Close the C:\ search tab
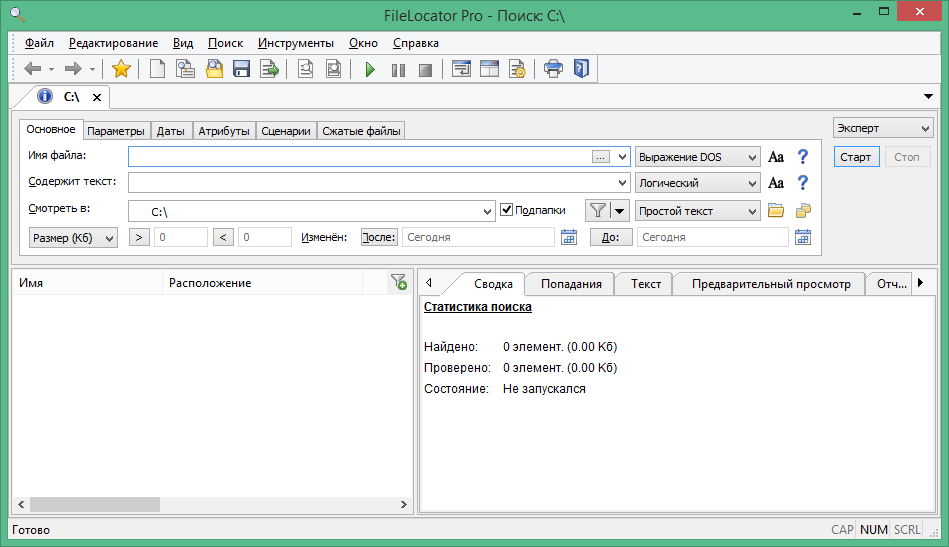949x547 pixels. point(97,97)
